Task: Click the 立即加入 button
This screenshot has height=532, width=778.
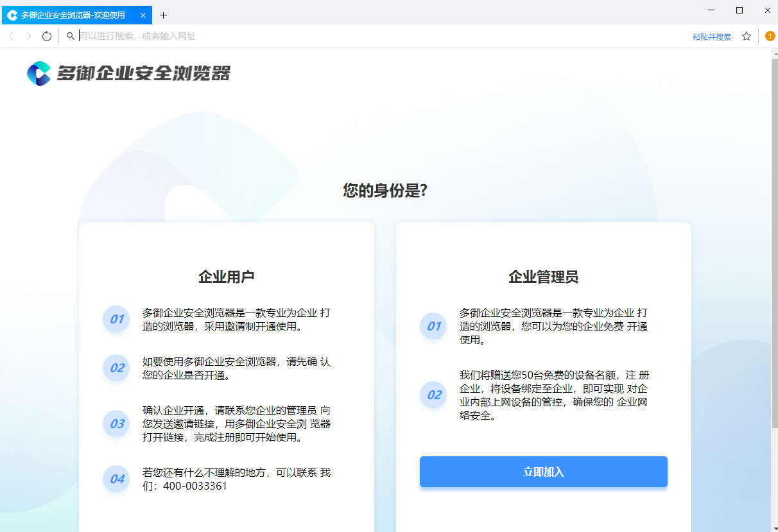Action: pos(544,472)
